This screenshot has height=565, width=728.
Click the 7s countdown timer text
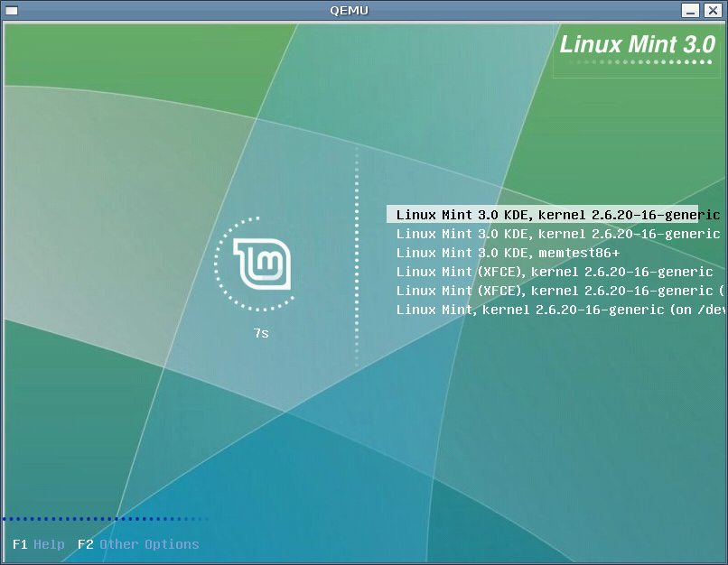[x=261, y=333]
